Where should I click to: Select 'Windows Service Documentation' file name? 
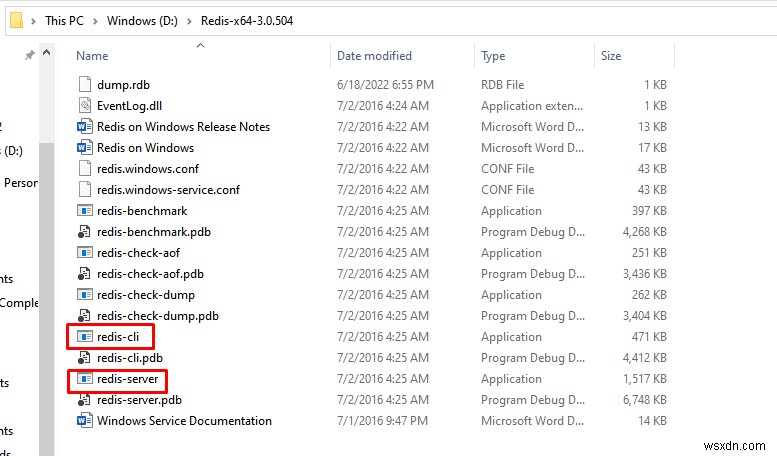(184, 421)
